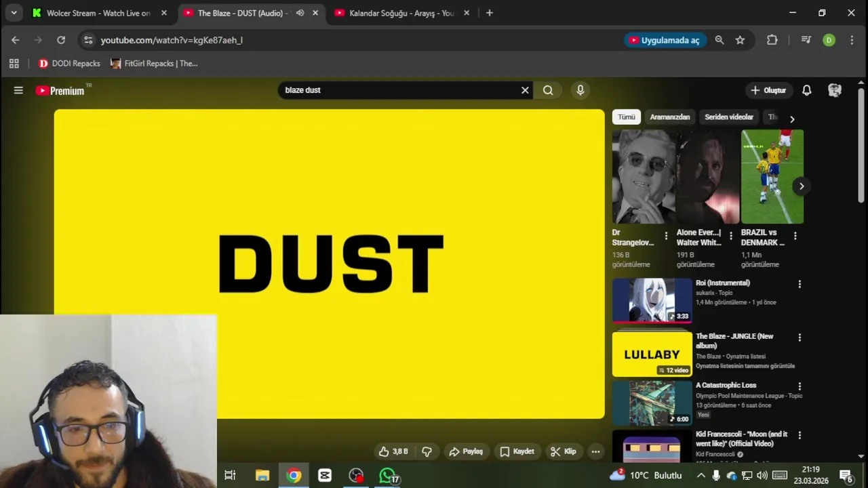The image size is (868, 488).
Task: Like the video showing 3,8 B likes
Action: tap(393, 451)
